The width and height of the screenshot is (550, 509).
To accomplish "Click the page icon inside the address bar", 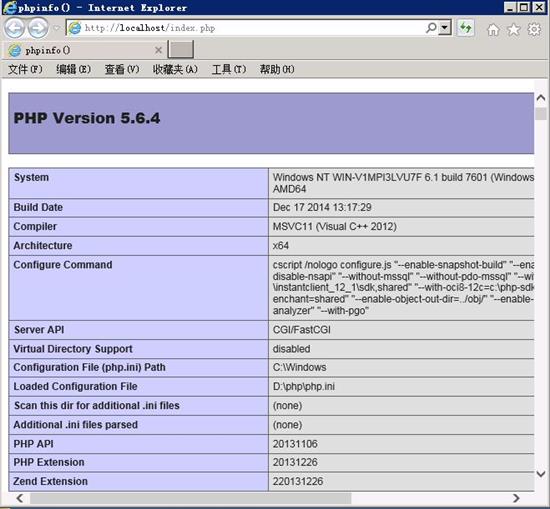I will pyautogui.click(x=74, y=28).
